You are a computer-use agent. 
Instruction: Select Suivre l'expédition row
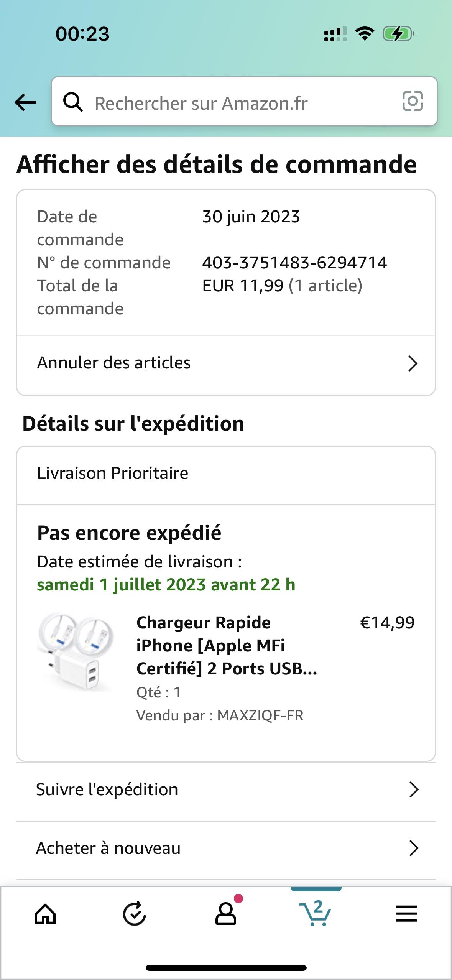(x=107, y=790)
